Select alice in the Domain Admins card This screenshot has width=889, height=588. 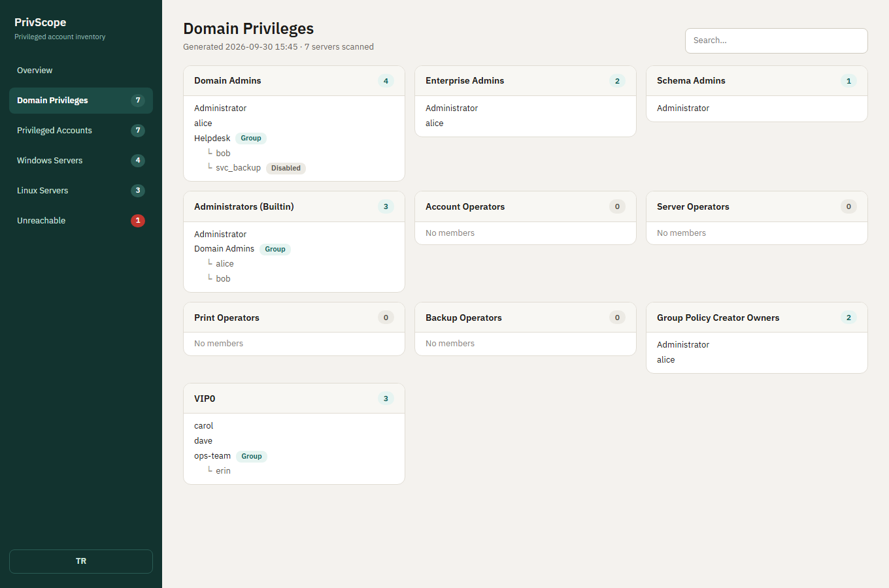tap(203, 123)
